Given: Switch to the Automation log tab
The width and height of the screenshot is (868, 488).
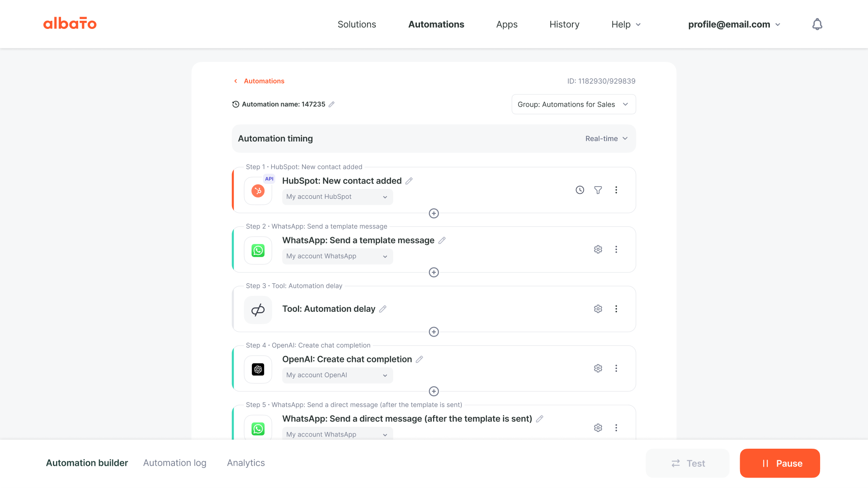Looking at the screenshot, I should tap(175, 463).
